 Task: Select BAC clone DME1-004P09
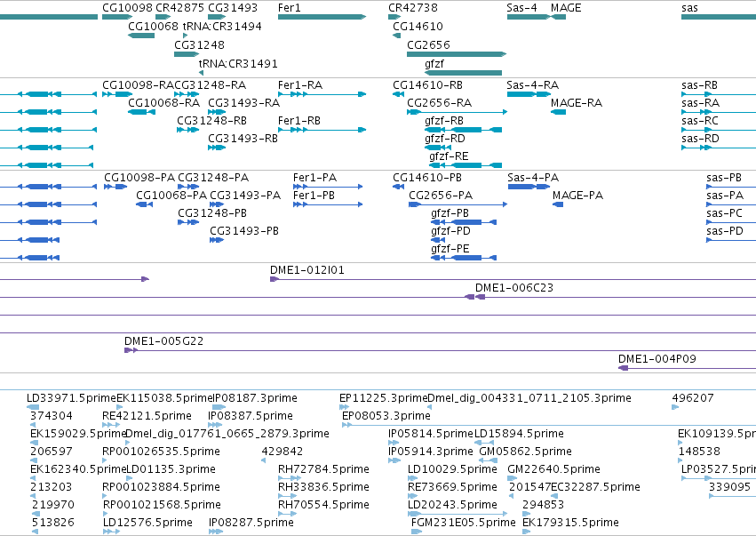(x=657, y=359)
